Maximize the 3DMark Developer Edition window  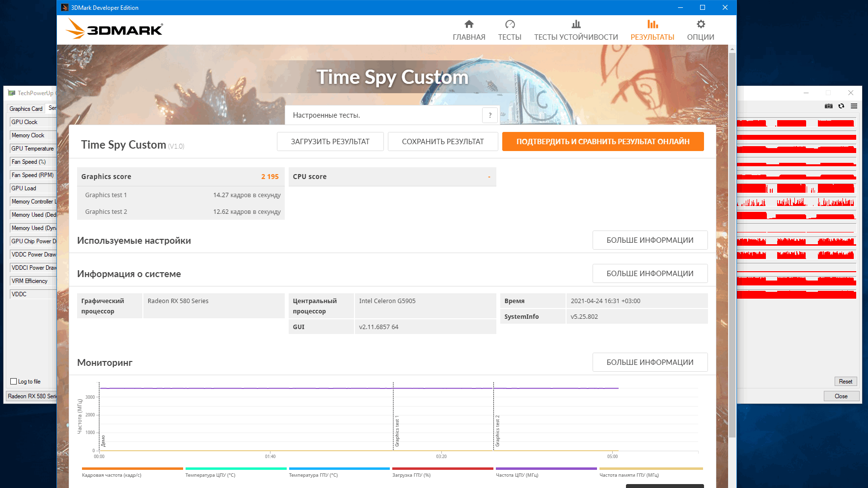(703, 7)
